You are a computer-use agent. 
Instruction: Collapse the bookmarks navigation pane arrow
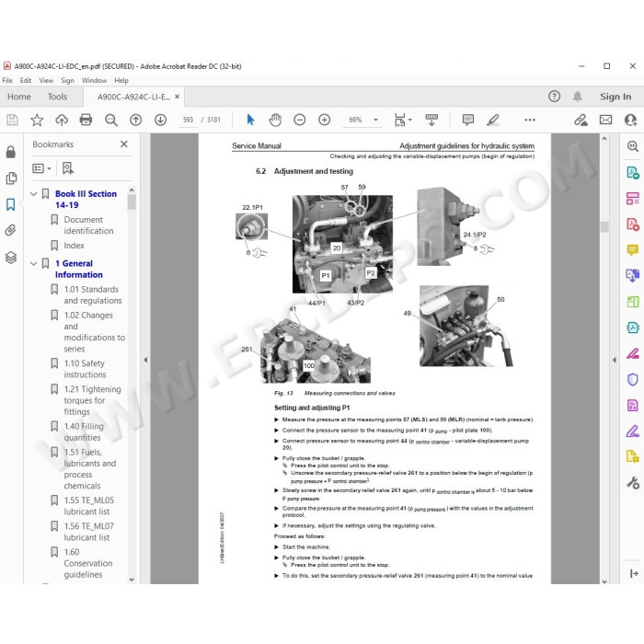145,360
